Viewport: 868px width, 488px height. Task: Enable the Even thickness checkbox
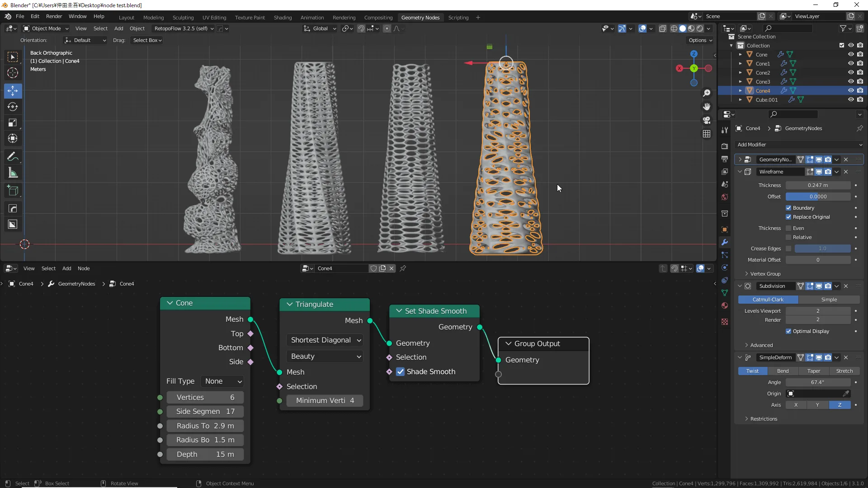788,228
